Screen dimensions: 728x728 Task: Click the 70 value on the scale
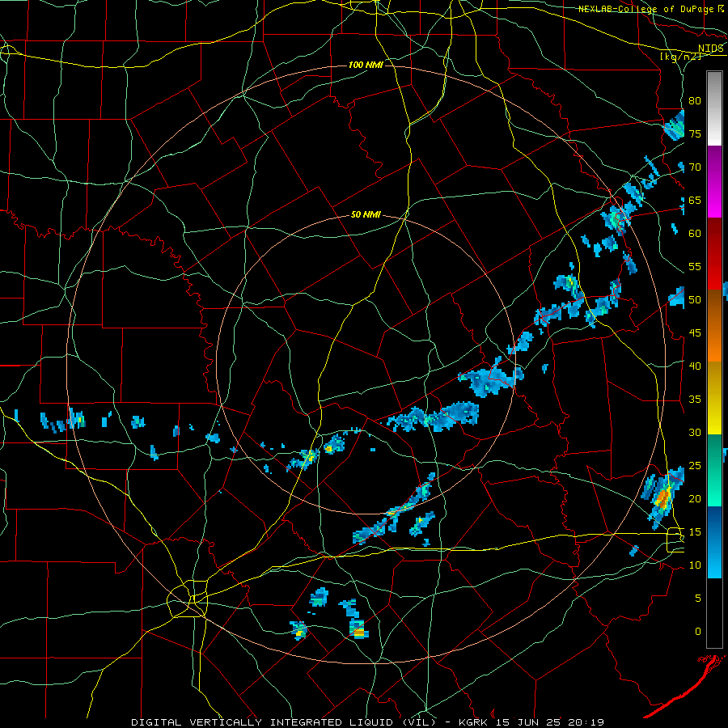tap(695, 167)
